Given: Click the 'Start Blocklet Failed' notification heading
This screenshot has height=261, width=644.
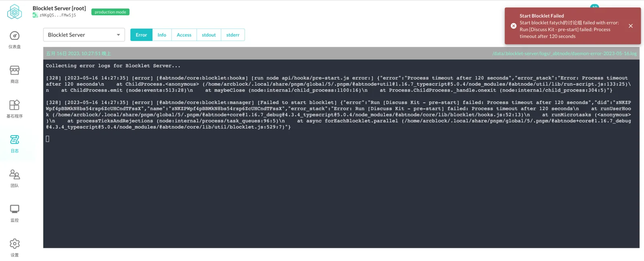Looking at the screenshot, I should pyautogui.click(x=542, y=16).
